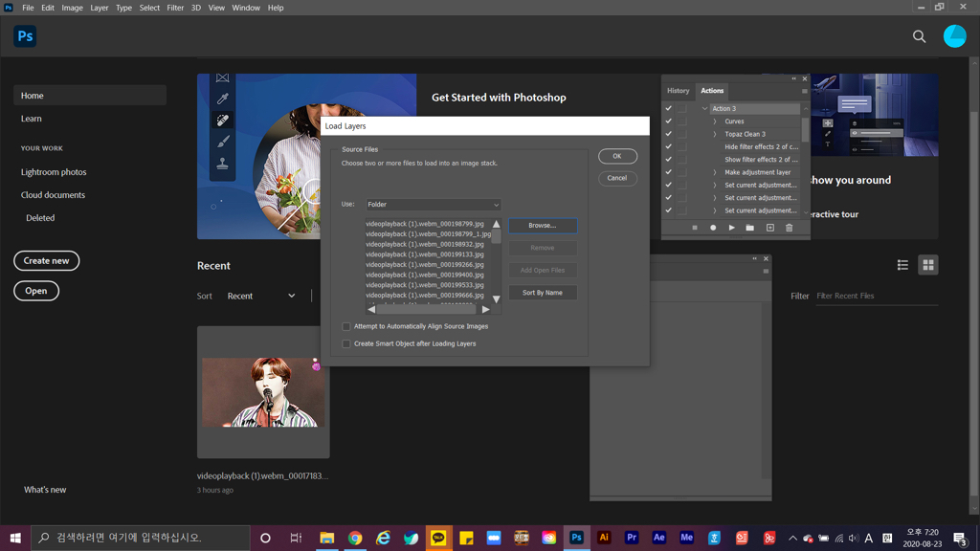Click the Sort By Name button

tap(543, 293)
